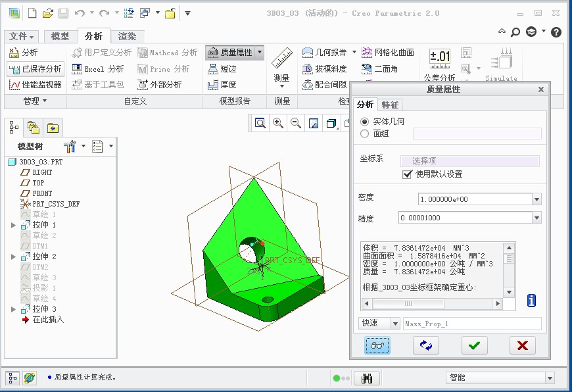572x392 pixels.
Task: Open the 渲染 ribbon tab
Action: click(x=127, y=37)
